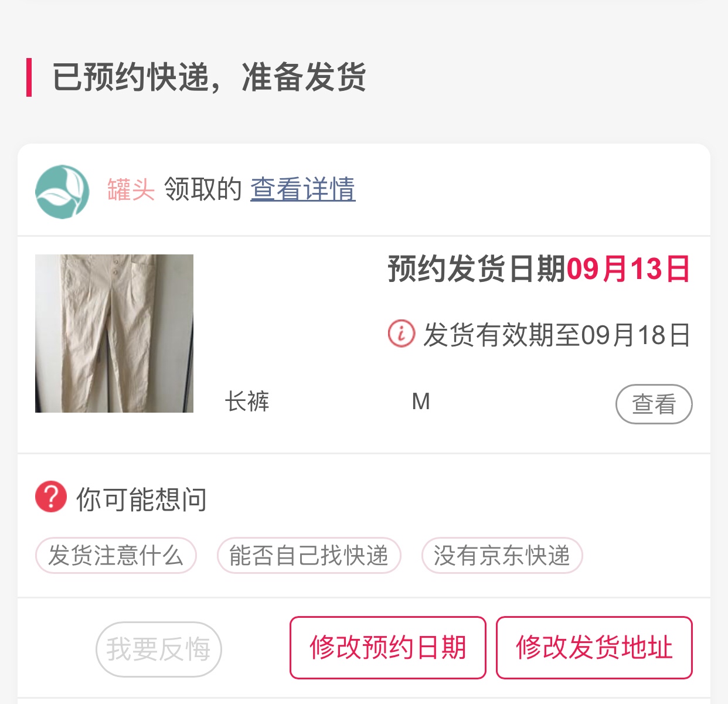This screenshot has width=728, height=704.
Task: Click the size M label
Action: point(421,402)
